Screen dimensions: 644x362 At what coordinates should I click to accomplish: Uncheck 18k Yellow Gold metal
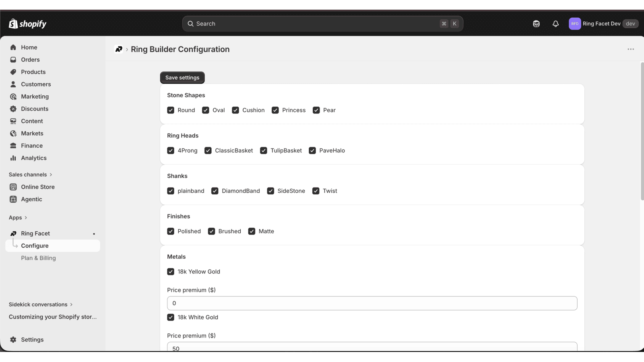click(171, 272)
